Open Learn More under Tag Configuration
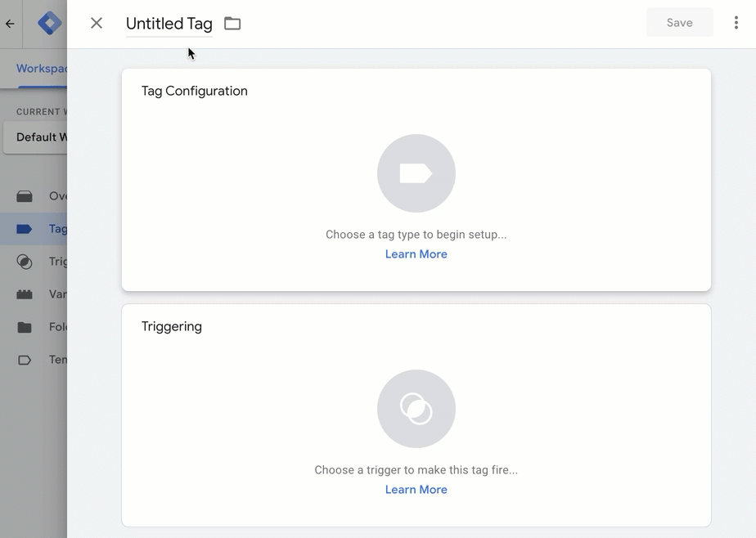756x538 pixels. point(416,253)
